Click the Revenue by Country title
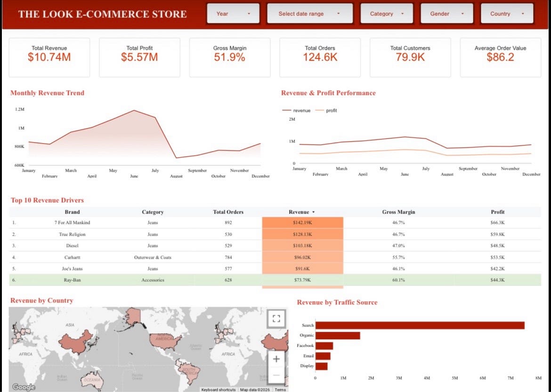Screen dimensions: 551x392 [x=42, y=301]
